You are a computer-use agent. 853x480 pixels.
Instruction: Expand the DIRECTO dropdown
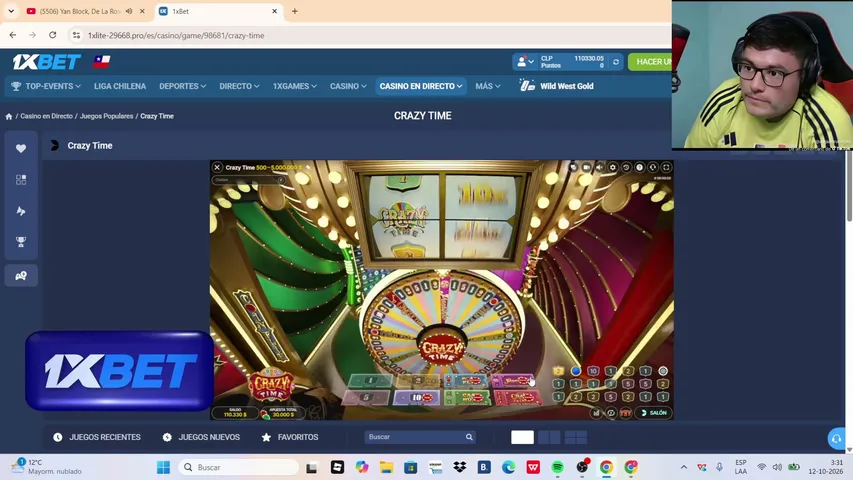pyautogui.click(x=239, y=86)
